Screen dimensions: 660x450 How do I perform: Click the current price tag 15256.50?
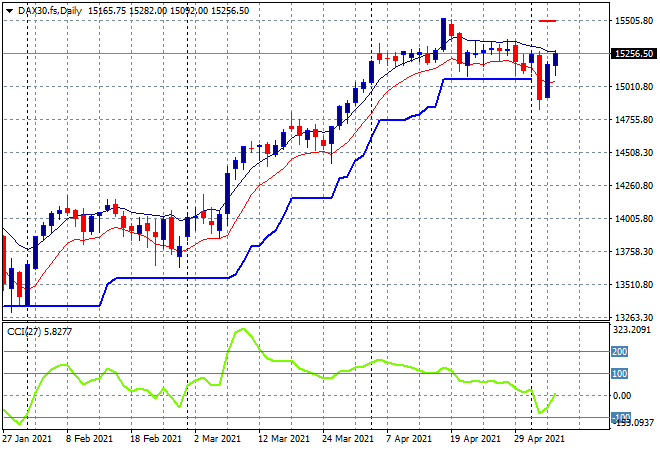(634, 54)
